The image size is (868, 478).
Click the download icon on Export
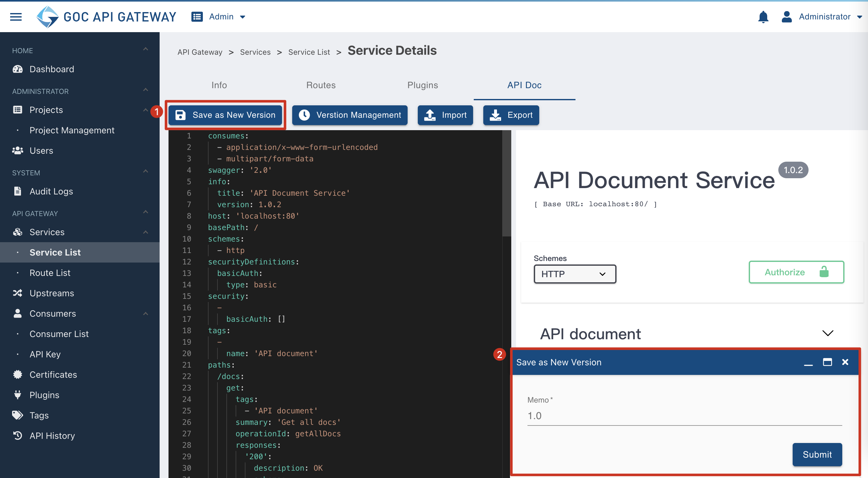pyautogui.click(x=495, y=115)
